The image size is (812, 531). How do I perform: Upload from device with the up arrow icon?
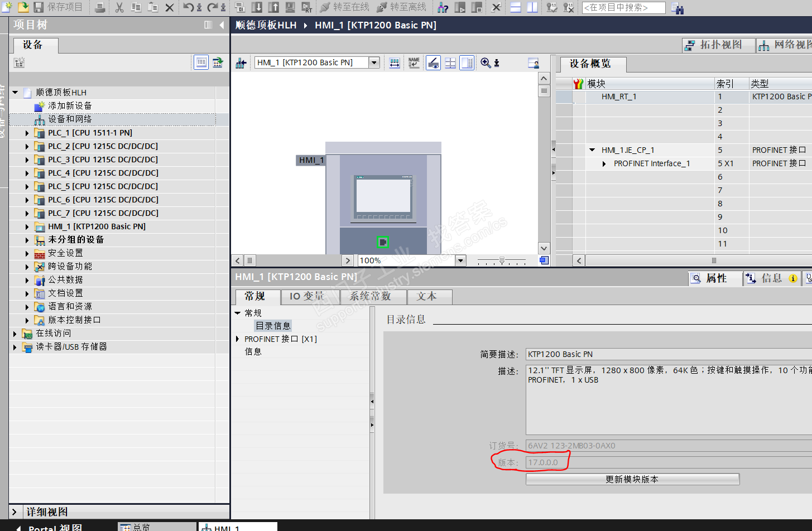[273, 7]
